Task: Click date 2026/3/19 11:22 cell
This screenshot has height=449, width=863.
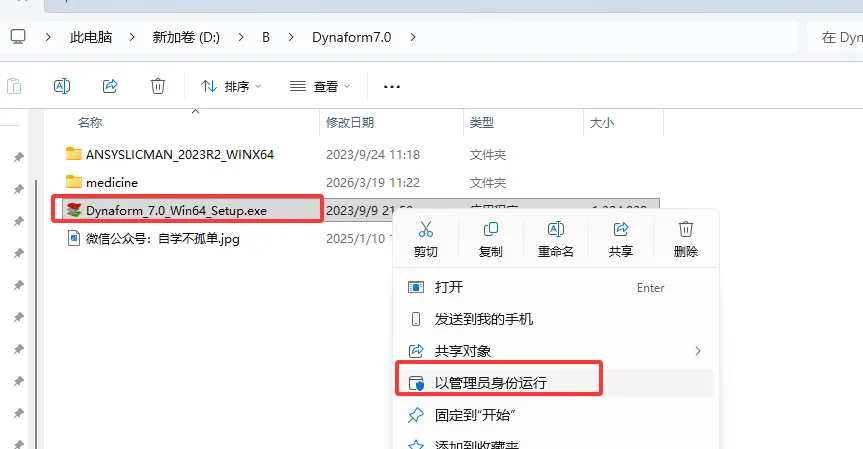Action: pos(373,182)
